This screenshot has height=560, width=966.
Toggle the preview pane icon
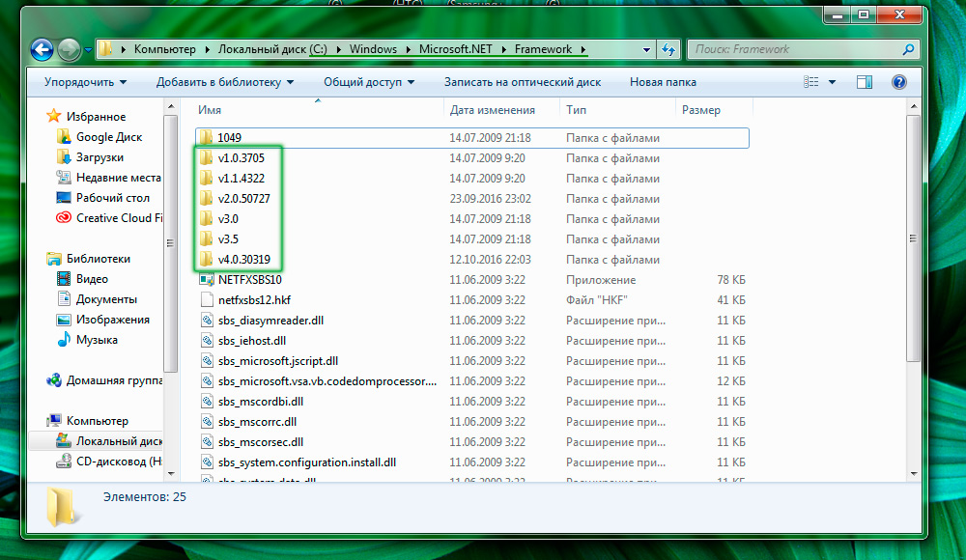point(866,83)
